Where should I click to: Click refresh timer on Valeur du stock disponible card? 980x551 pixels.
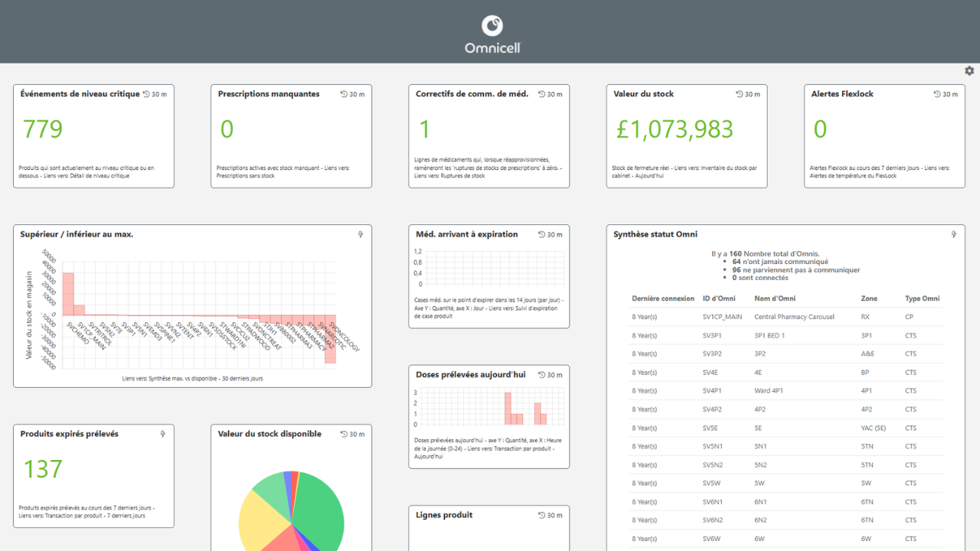352,434
